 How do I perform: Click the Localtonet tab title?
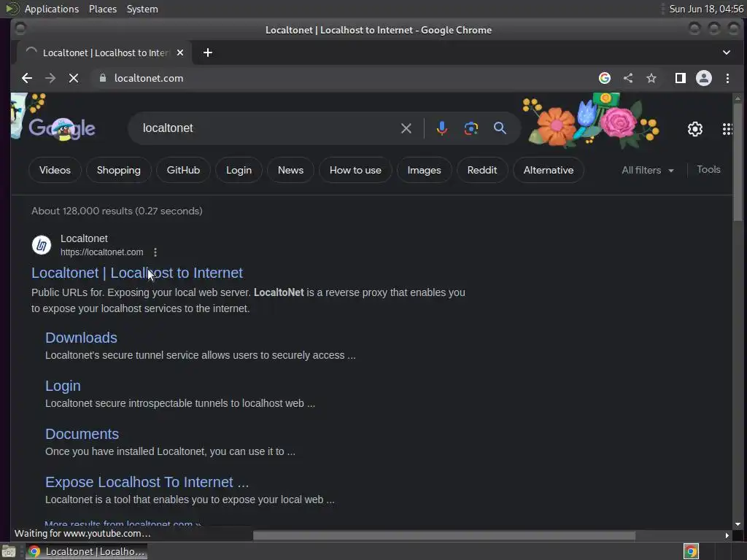[x=107, y=52]
